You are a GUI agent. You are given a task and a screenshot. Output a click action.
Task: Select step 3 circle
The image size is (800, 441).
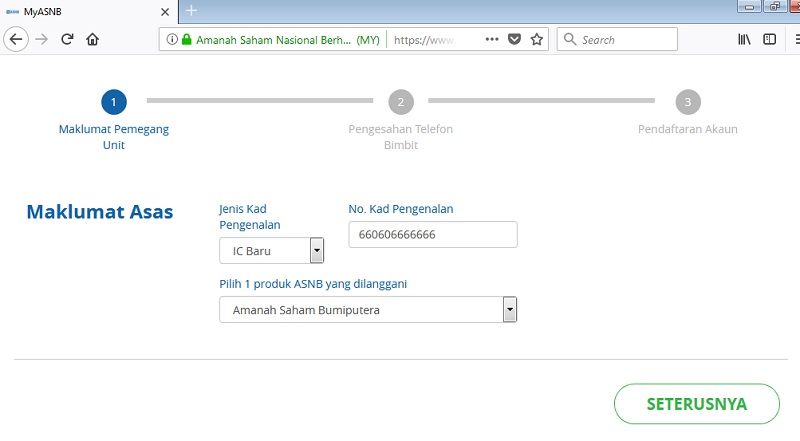tap(688, 102)
